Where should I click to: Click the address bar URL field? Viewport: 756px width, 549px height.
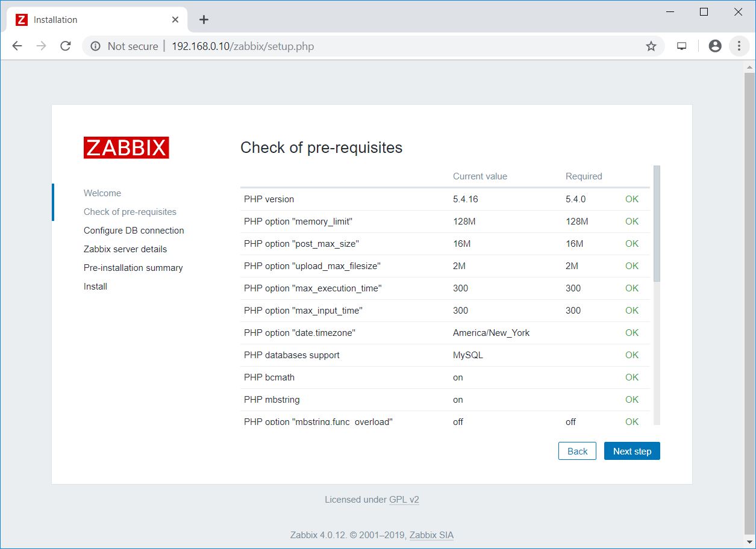pyautogui.click(x=361, y=46)
